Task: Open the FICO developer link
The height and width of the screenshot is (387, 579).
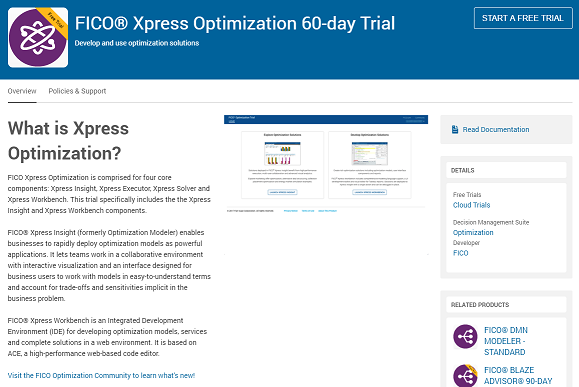Action: 460,253
